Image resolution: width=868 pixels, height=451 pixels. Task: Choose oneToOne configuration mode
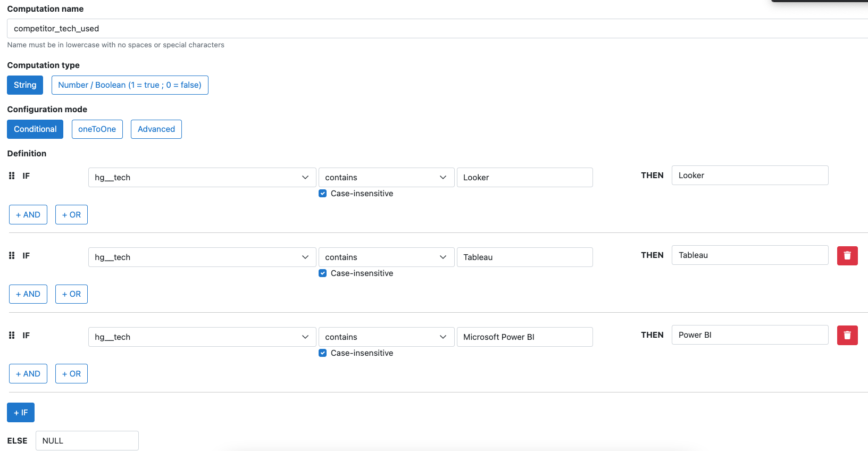(x=97, y=129)
